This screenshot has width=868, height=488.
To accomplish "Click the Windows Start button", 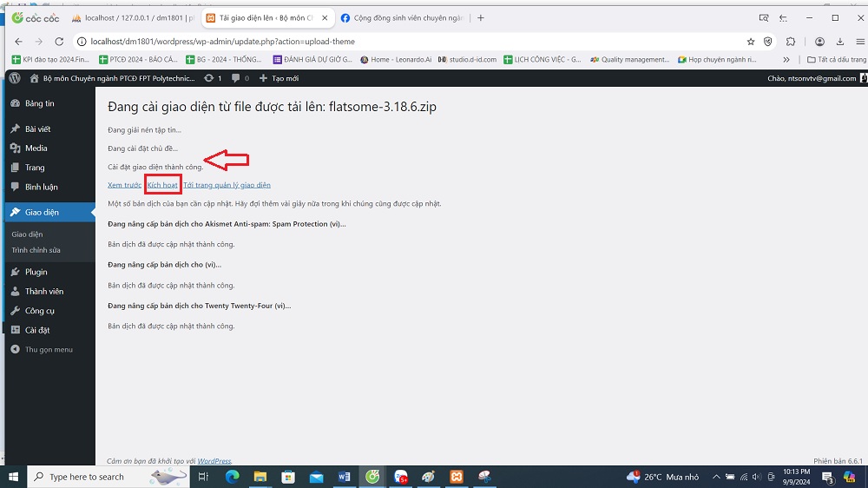I will [x=13, y=477].
